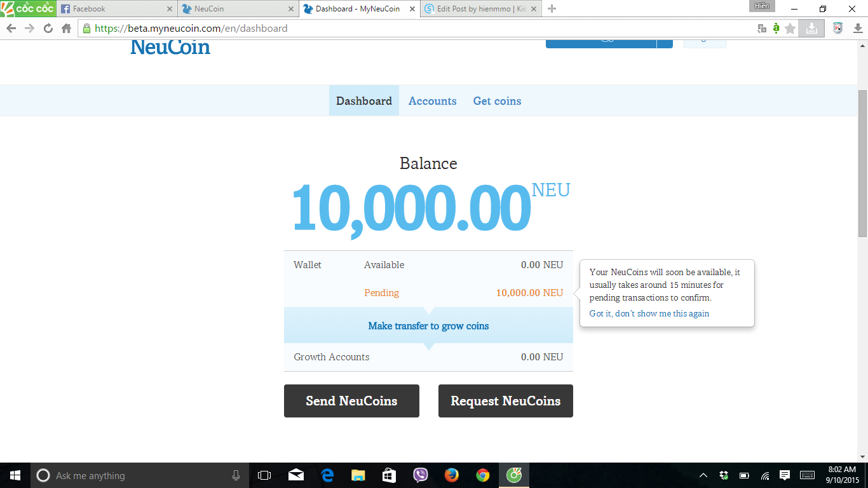868x488 pixels.
Task: Open File Explorer from taskbar
Action: pyautogui.click(x=358, y=475)
